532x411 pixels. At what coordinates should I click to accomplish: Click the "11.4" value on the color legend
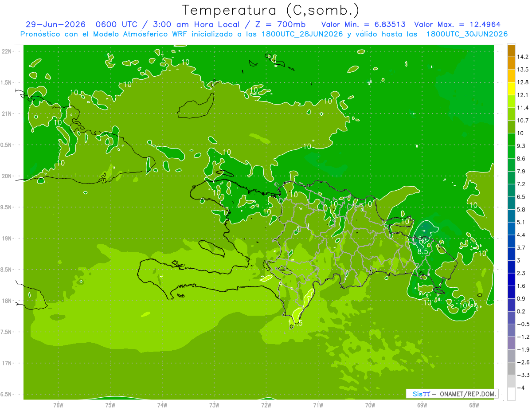[523, 108]
